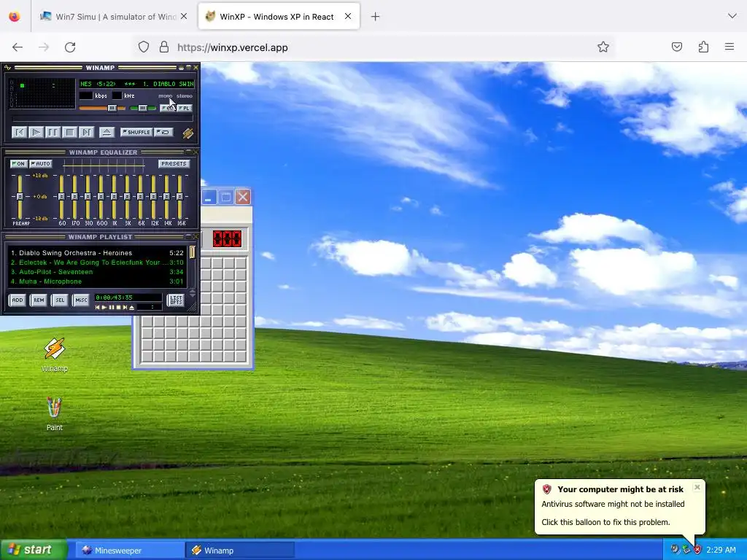The height and width of the screenshot is (560, 747).
Task: Click the Winamp previous track button
Action: click(19, 133)
